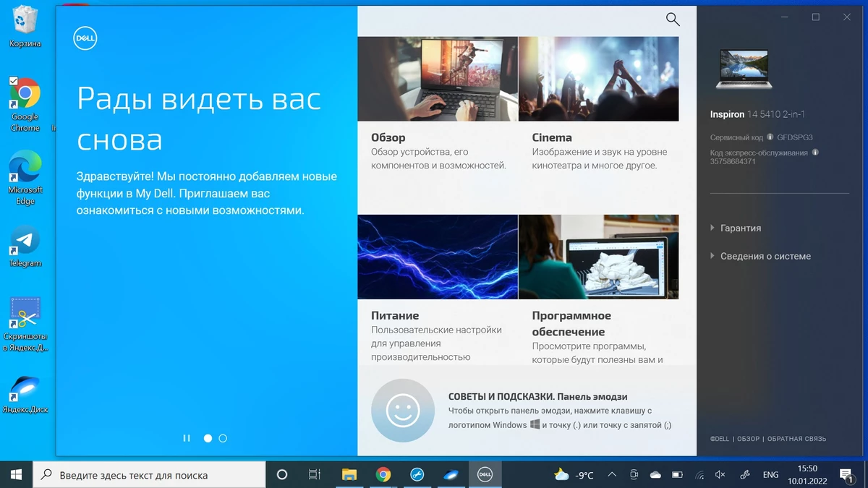Open Yandex Disk from the taskbar
The width and height of the screenshot is (868, 488).
coord(451,475)
